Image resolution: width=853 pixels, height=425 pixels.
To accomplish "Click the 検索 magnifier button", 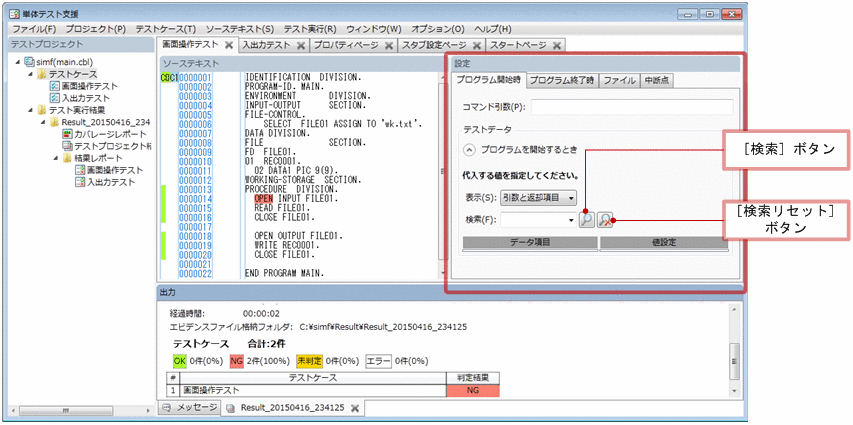I will pos(586,220).
